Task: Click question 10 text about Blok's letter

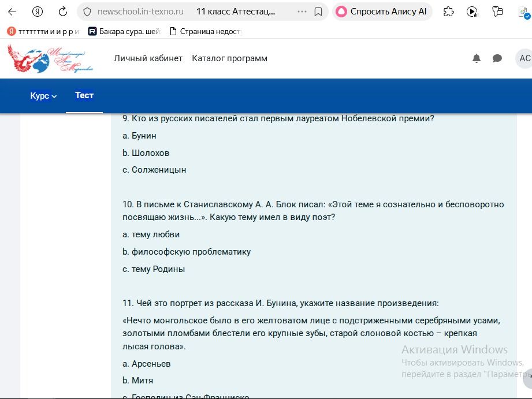Action: [x=313, y=211]
